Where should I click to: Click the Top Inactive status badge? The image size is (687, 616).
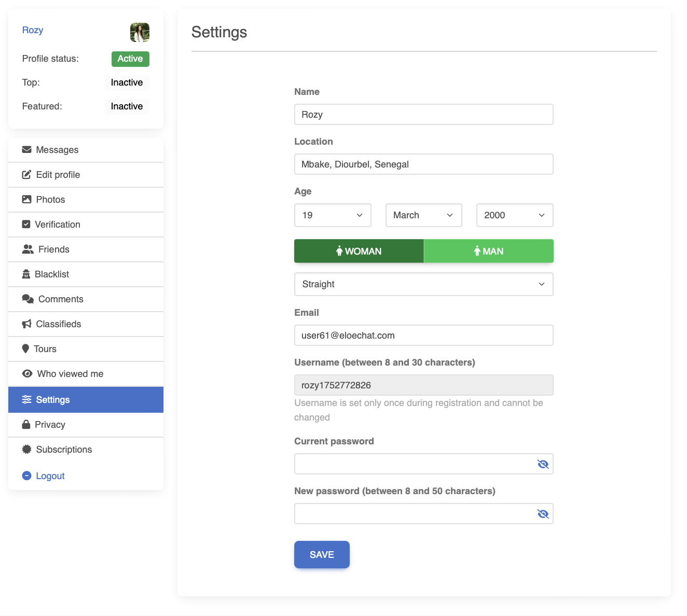pos(127,82)
